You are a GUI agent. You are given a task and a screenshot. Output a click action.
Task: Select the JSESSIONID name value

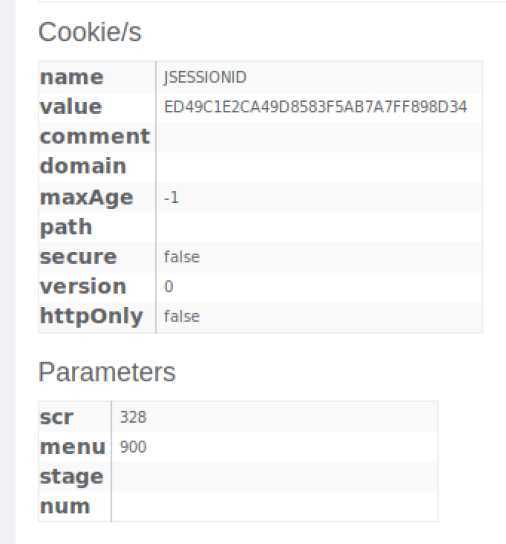[205, 77]
